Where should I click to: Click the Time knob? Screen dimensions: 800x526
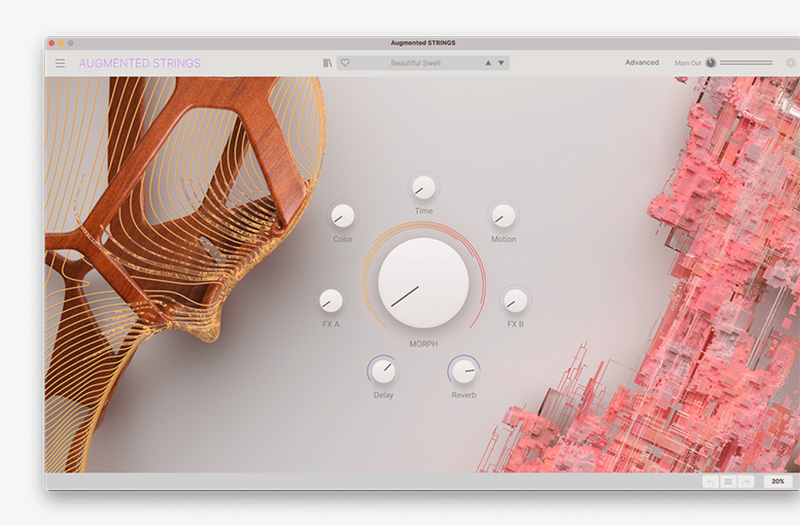423,187
